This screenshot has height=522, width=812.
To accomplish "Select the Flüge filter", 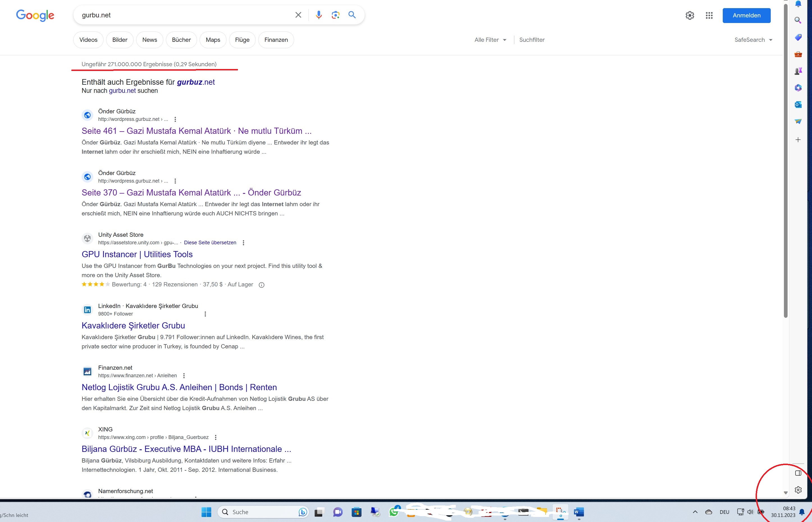I will click(x=242, y=40).
